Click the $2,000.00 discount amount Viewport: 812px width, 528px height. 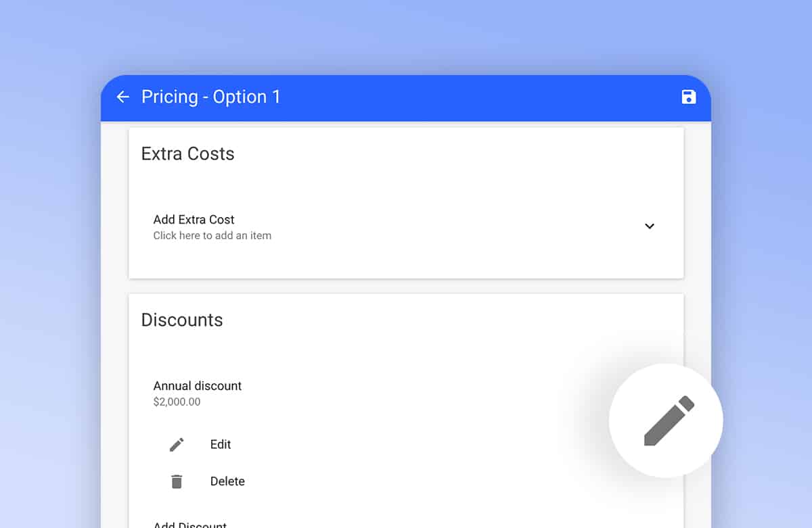click(177, 402)
